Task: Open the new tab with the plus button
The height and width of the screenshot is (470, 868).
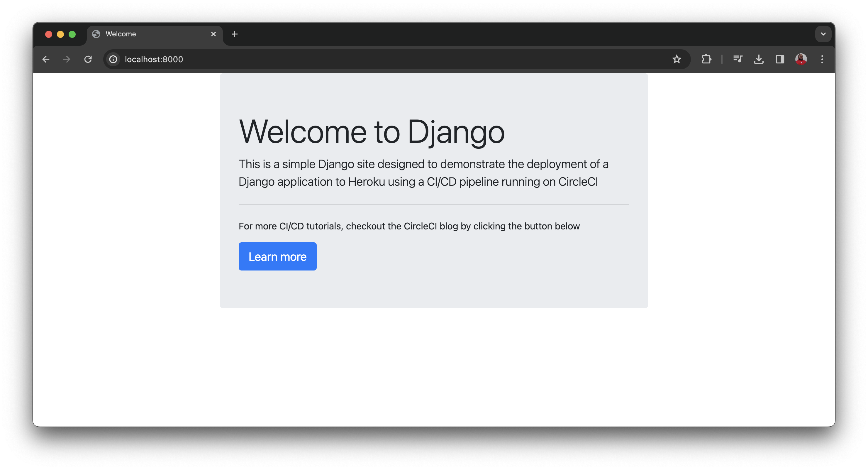Action: (x=235, y=34)
